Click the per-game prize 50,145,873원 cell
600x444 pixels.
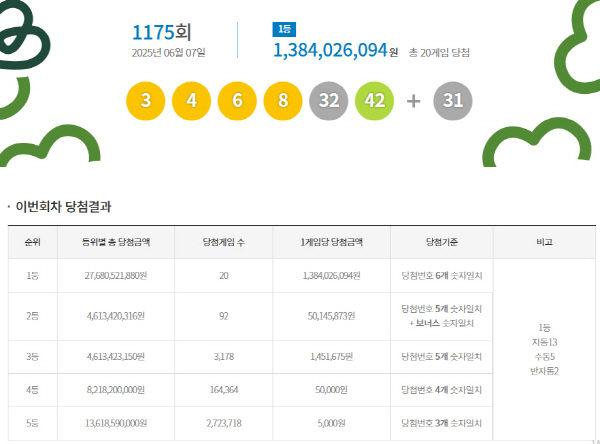(x=331, y=316)
